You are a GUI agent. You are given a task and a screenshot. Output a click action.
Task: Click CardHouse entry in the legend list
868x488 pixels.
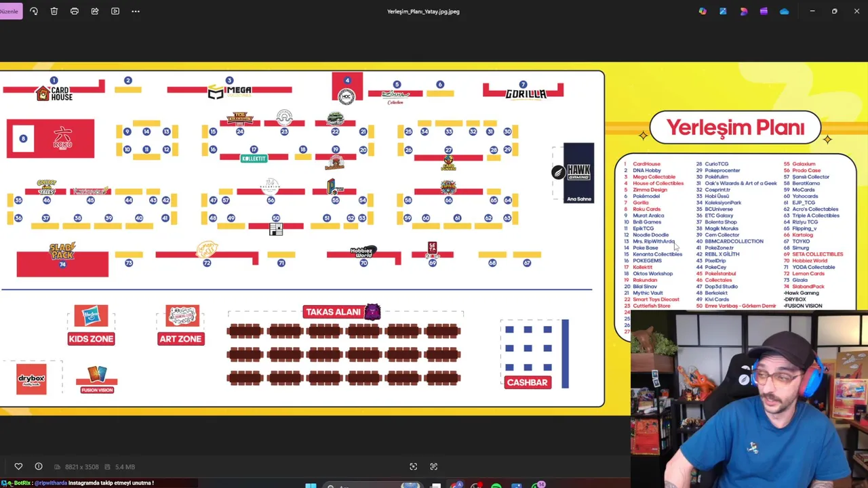(646, 164)
